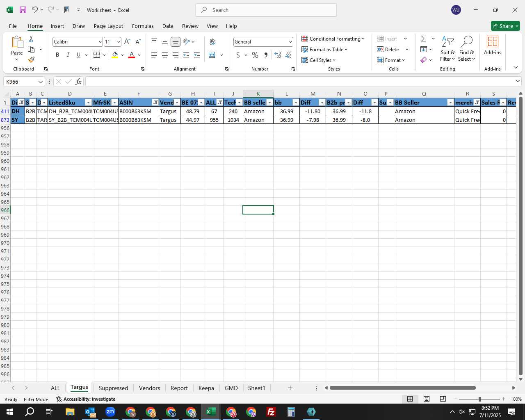Click the Decrease Decimal icon

pos(288,55)
